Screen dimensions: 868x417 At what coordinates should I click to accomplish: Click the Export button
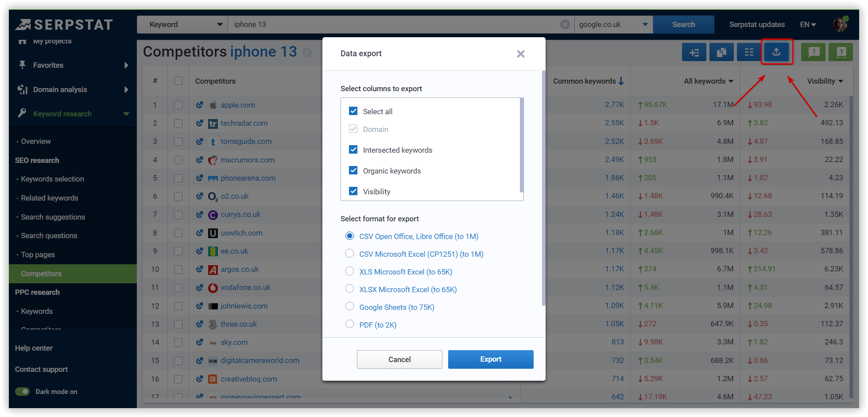491,359
